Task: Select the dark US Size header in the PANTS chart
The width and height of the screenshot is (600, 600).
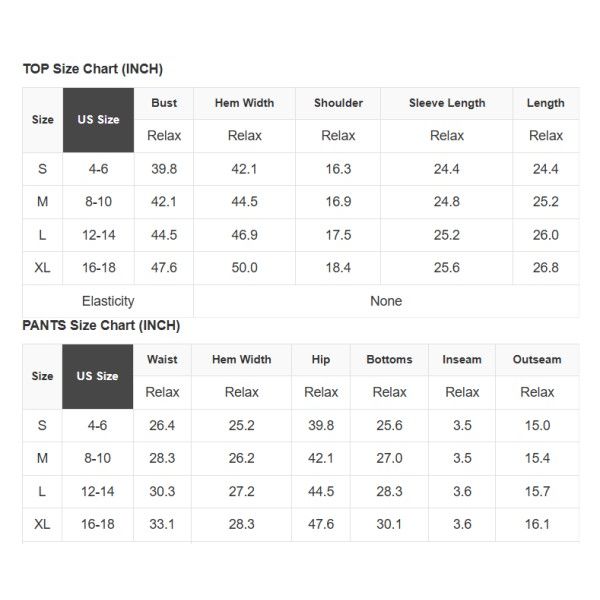Action: [97, 376]
